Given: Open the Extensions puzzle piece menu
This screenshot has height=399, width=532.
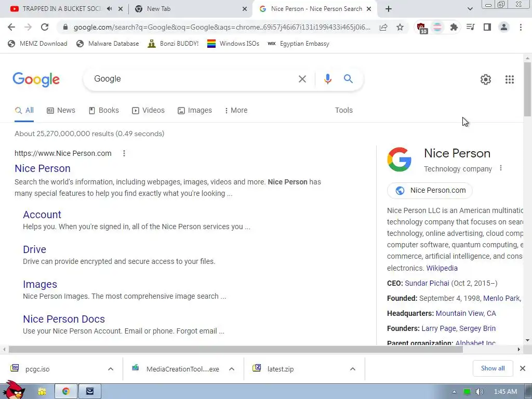Looking at the screenshot, I should coord(454,27).
